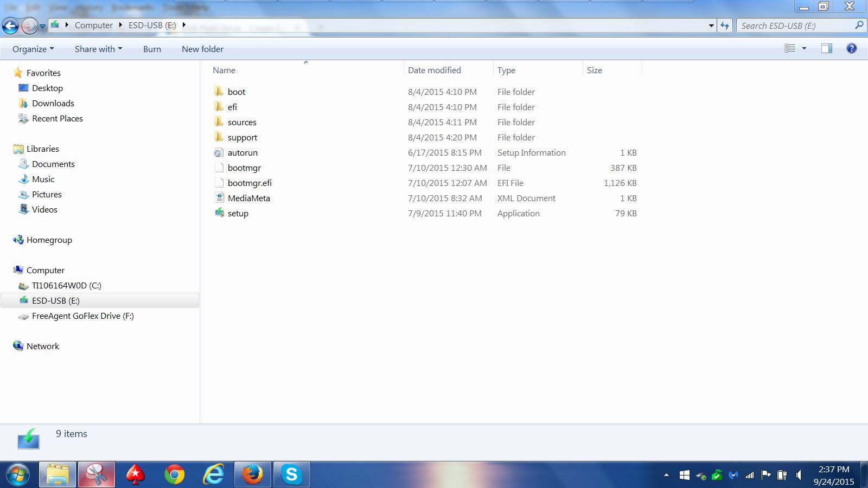Expand the address bar history dropdown
868x488 pixels.
point(711,25)
